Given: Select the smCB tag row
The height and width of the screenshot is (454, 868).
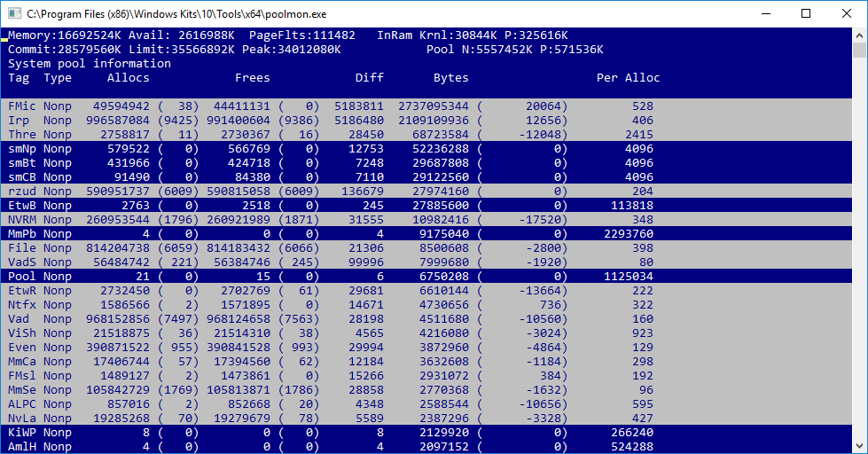Looking at the screenshot, I should (x=426, y=177).
